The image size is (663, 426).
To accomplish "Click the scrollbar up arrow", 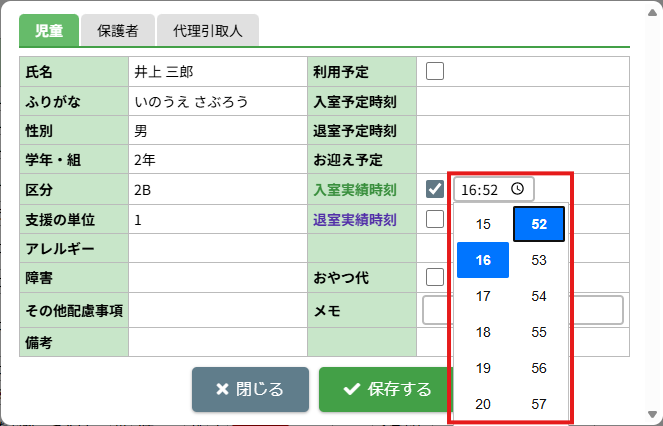I will [652, 8].
